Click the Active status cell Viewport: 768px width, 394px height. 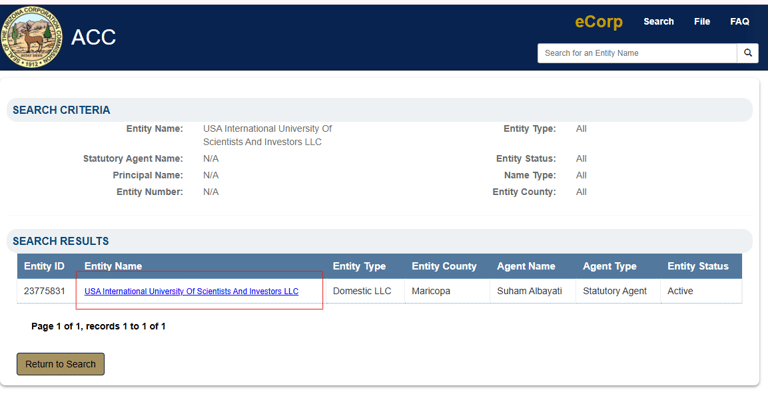tap(701, 291)
